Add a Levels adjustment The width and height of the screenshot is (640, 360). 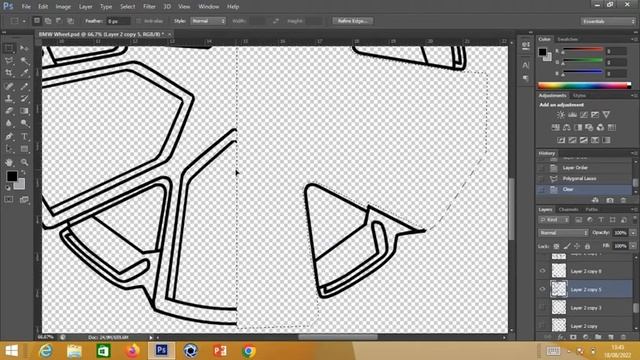pyautogui.click(x=573, y=115)
